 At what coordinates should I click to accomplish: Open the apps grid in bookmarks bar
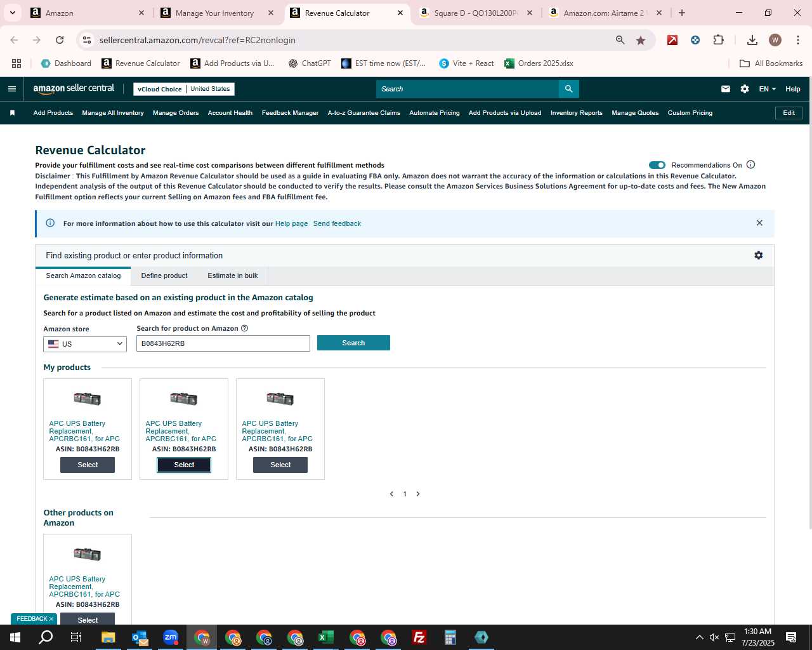16,63
